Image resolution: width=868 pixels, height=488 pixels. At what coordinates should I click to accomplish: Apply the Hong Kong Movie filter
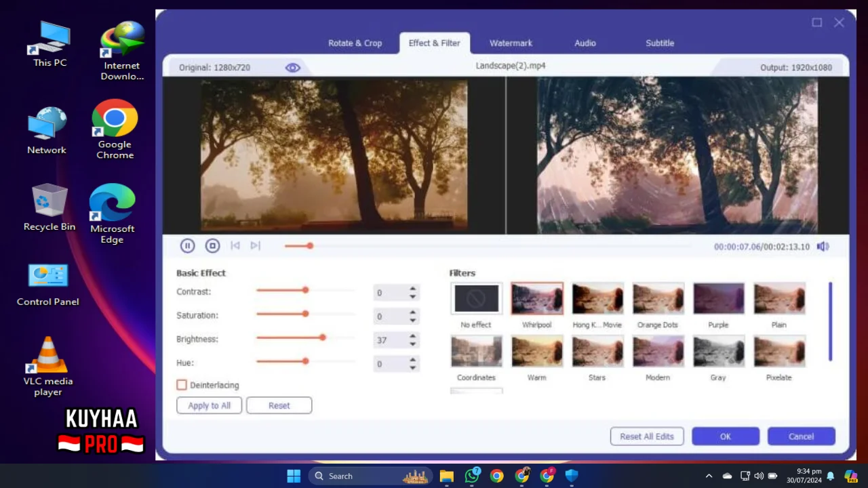tap(597, 298)
